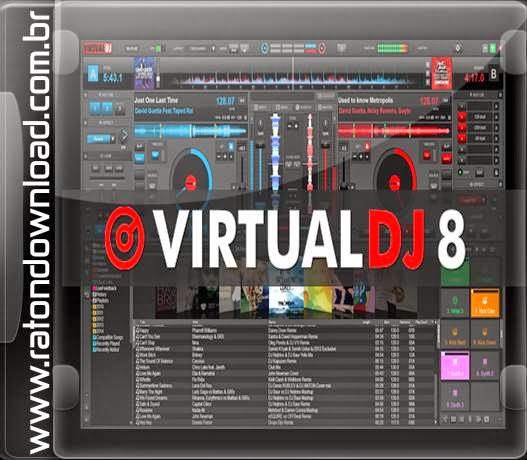
Task: Select deck A letter button
Action: [x=93, y=74]
